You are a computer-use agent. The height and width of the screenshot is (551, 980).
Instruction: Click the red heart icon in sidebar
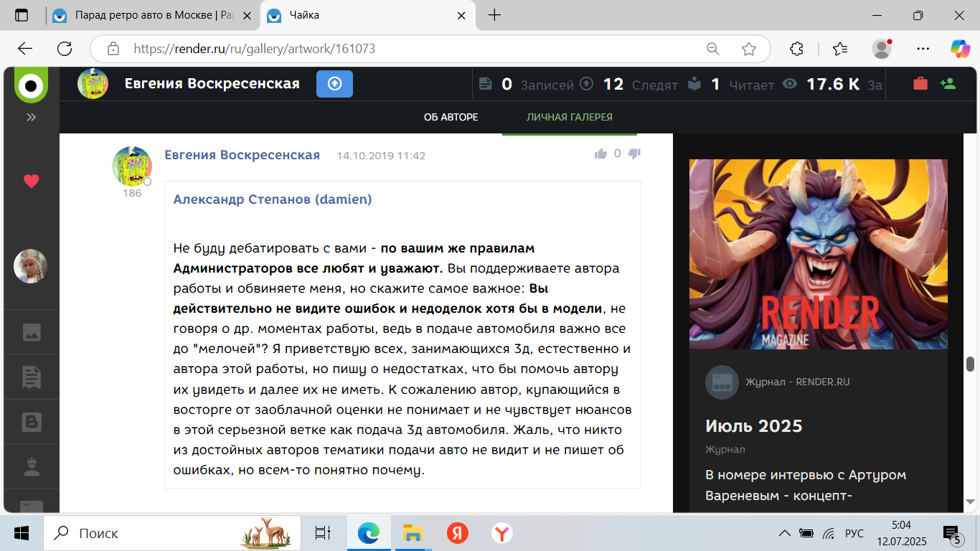click(x=31, y=181)
